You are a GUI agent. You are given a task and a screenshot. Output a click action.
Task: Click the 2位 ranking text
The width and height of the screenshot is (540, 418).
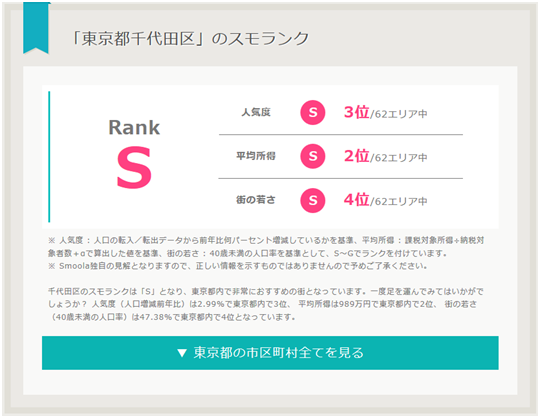pos(356,156)
